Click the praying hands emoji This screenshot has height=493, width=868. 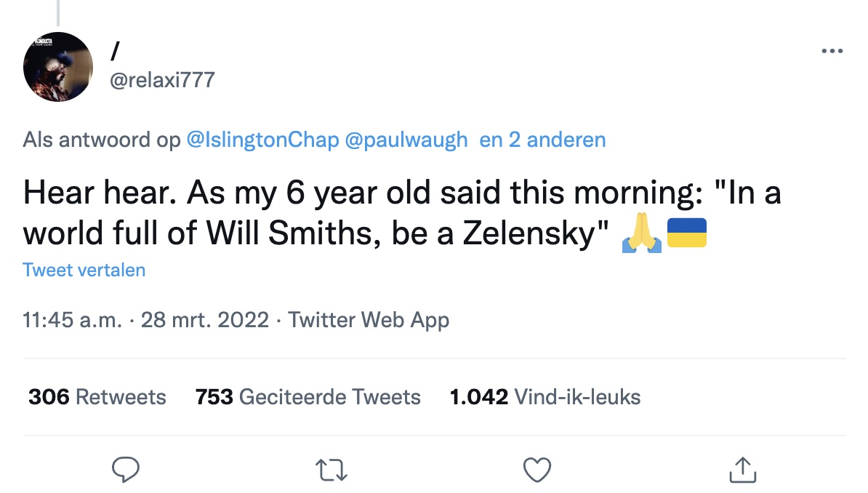642,234
